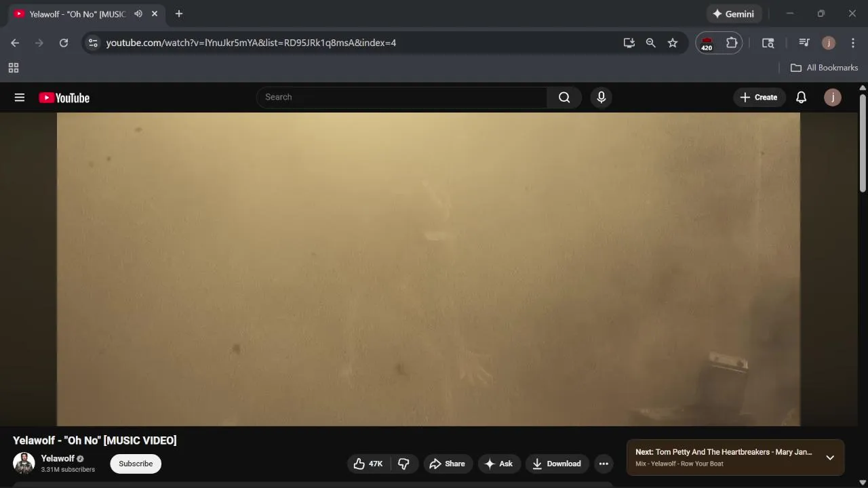The width and height of the screenshot is (868, 488).
Task: Click the 3.31M subscribers text
Action: [68, 470]
